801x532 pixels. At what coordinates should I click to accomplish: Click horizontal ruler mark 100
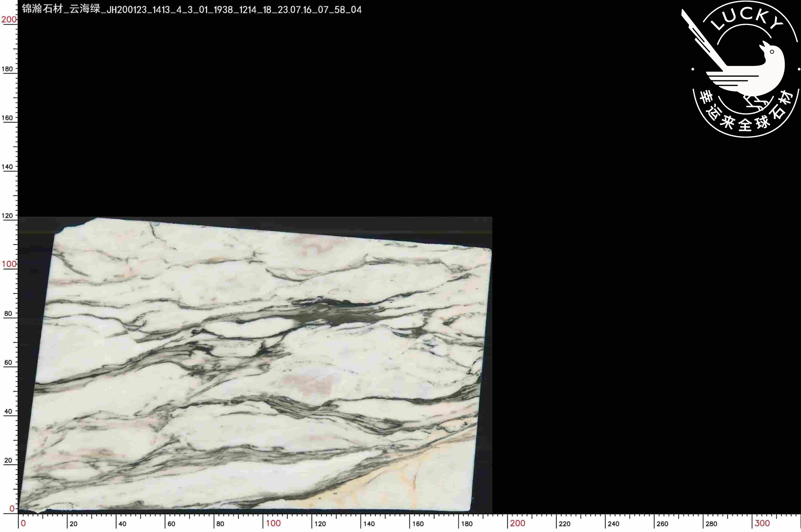[x=273, y=523]
